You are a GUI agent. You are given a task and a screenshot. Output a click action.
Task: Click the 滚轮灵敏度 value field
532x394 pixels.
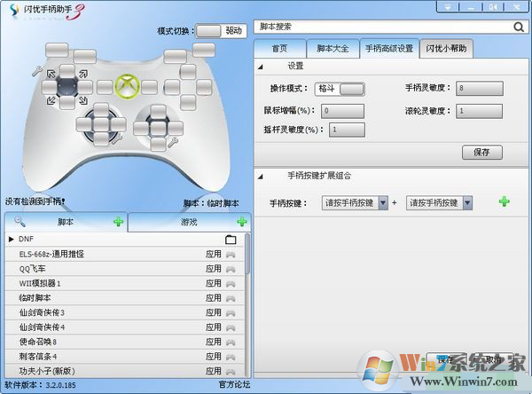tap(479, 111)
